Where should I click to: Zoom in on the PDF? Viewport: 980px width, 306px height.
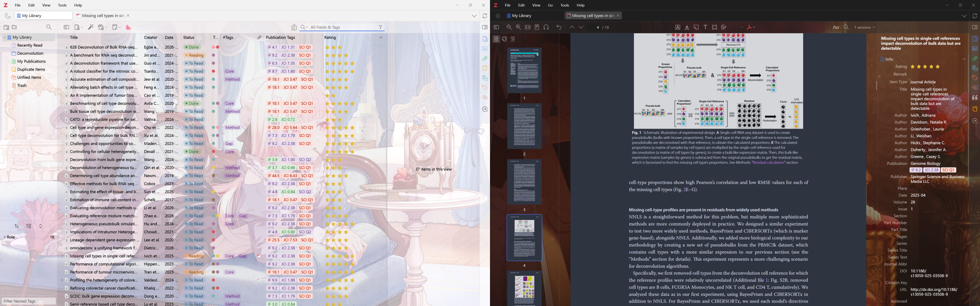tap(518, 28)
